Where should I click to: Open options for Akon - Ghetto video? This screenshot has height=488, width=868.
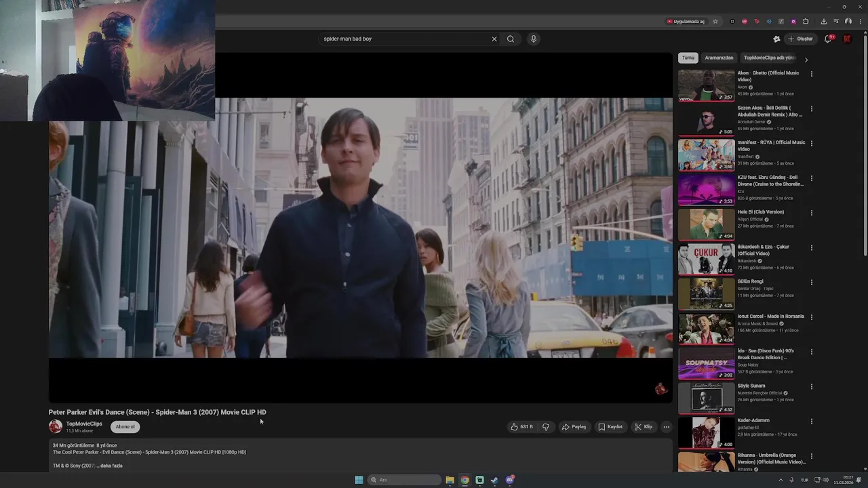click(x=812, y=74)
